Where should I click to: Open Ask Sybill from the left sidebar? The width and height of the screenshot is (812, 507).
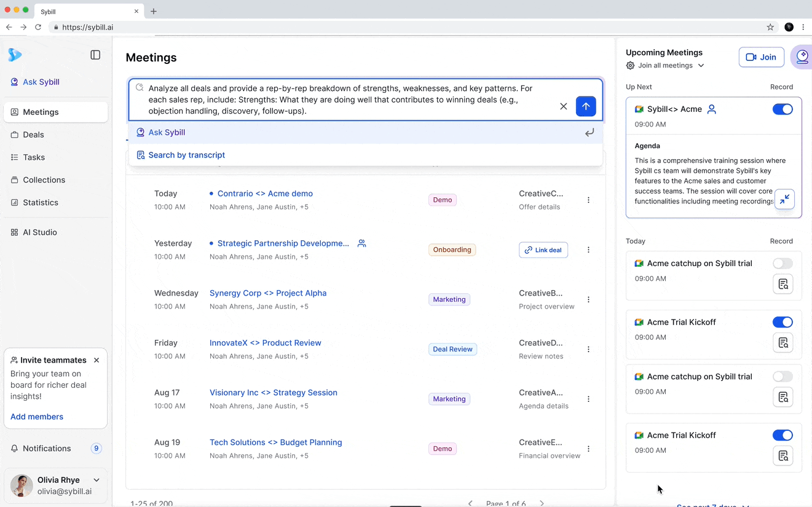(35, 82)
